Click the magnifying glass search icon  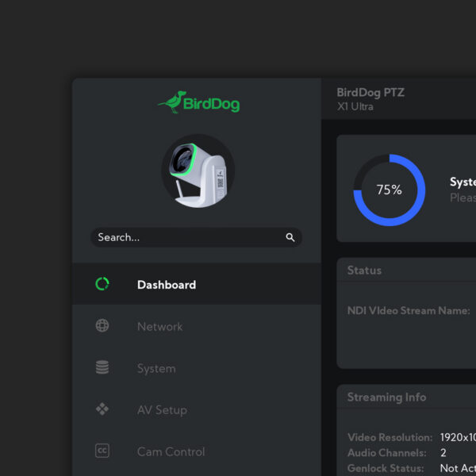(290, 237)
